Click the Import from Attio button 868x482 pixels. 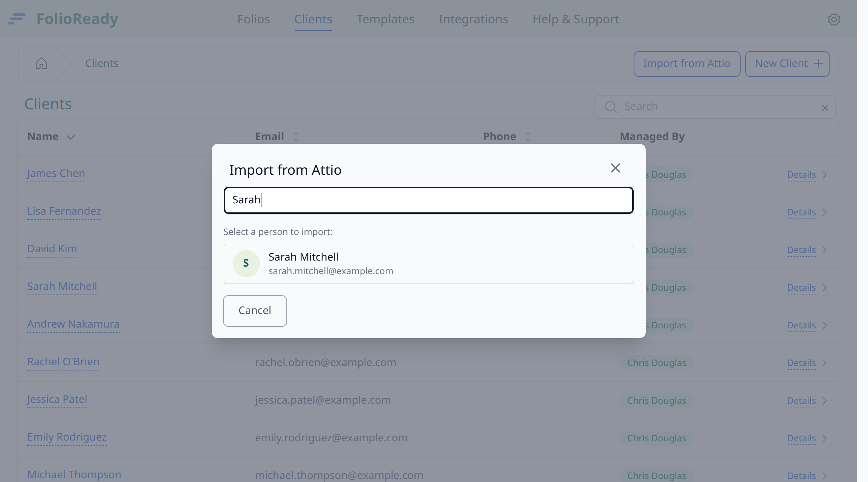click(x=687, y=64)
